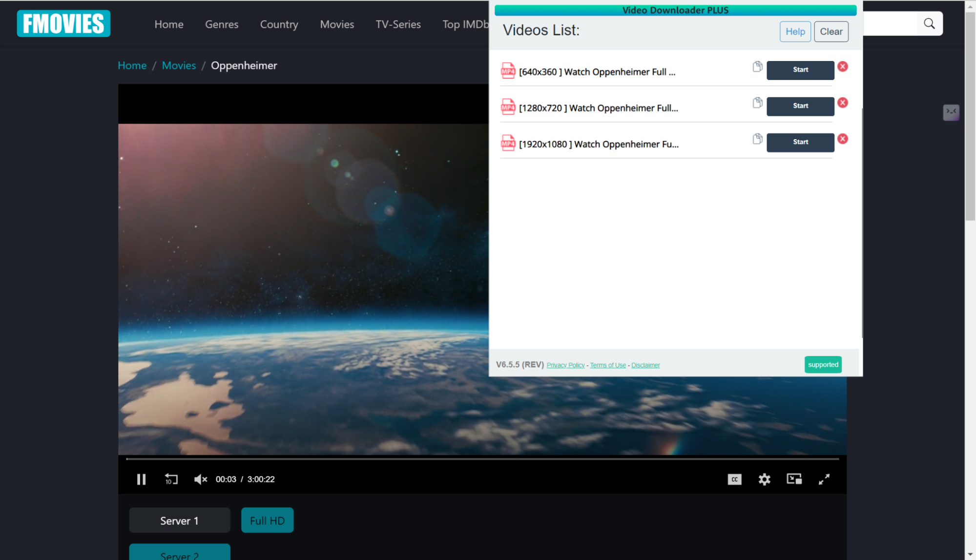This screenshot has width=976, height=560.
Task: Click the Video Downloader PLUS title bar
Action: (x=675, y=10)
